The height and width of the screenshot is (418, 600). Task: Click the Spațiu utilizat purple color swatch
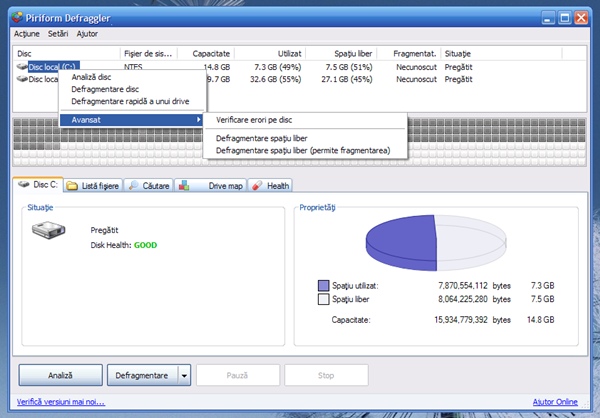tap(323, 286)
